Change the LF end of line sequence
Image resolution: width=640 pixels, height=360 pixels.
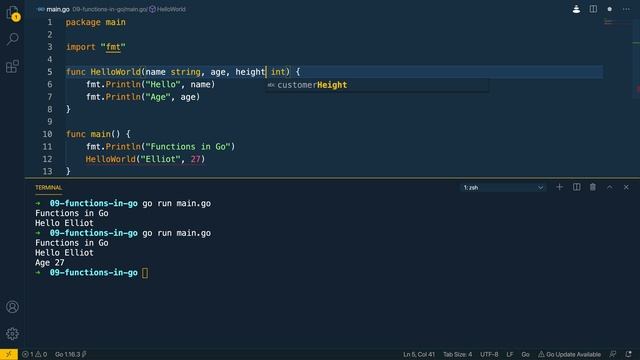(x=510, y=354)
